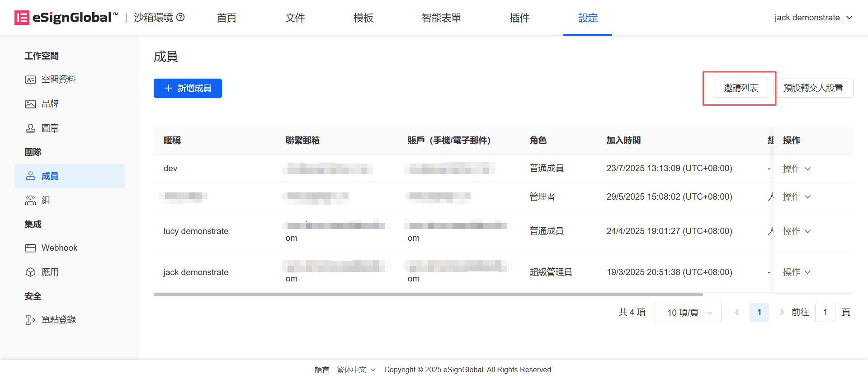Click the eSignGlobal logo icon
868x379 pixels.
(22, 18)
